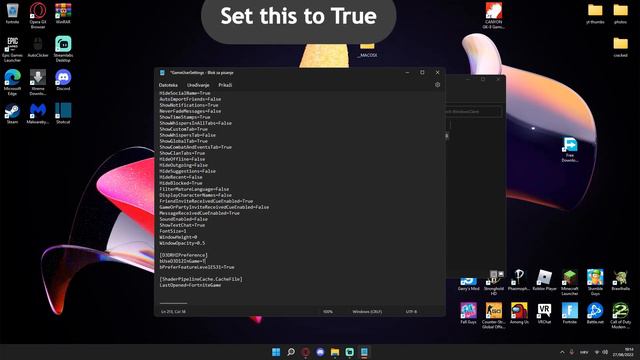
Task: Select the cracked folder on desktop
Action: (x=620, y=47)
